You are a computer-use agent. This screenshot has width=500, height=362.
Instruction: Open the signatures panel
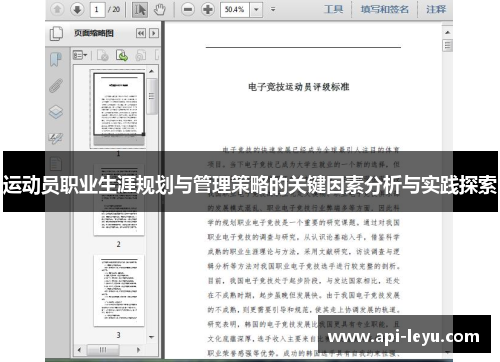(56, 138)
